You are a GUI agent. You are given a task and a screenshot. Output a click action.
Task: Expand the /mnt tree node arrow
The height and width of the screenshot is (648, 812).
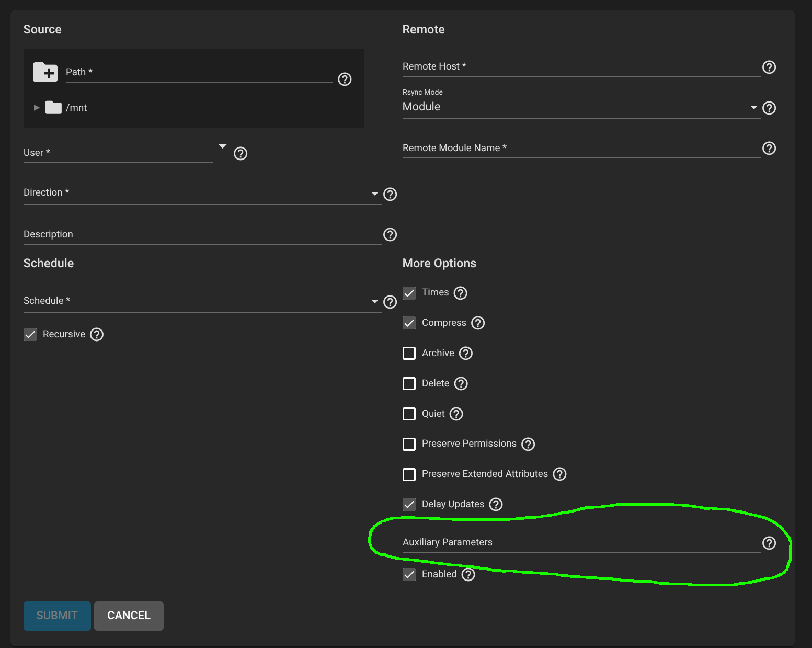pos(37,107)
